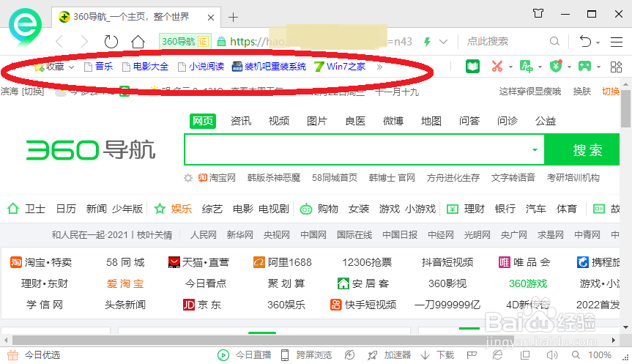The height and width of the screenshot is (364, 632).
Task: Click the browser forward arrow
Action: [83, 42]
